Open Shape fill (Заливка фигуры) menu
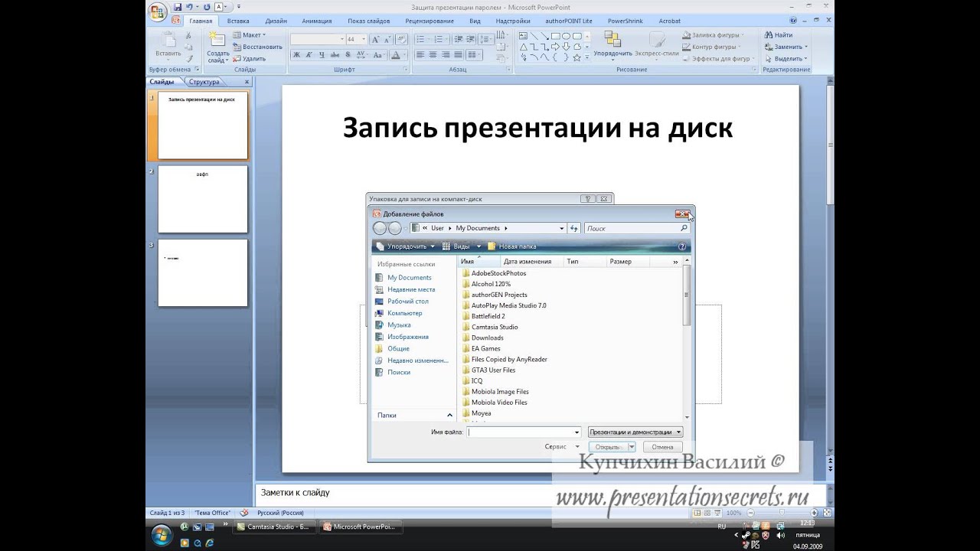 [x=711, y=35]
